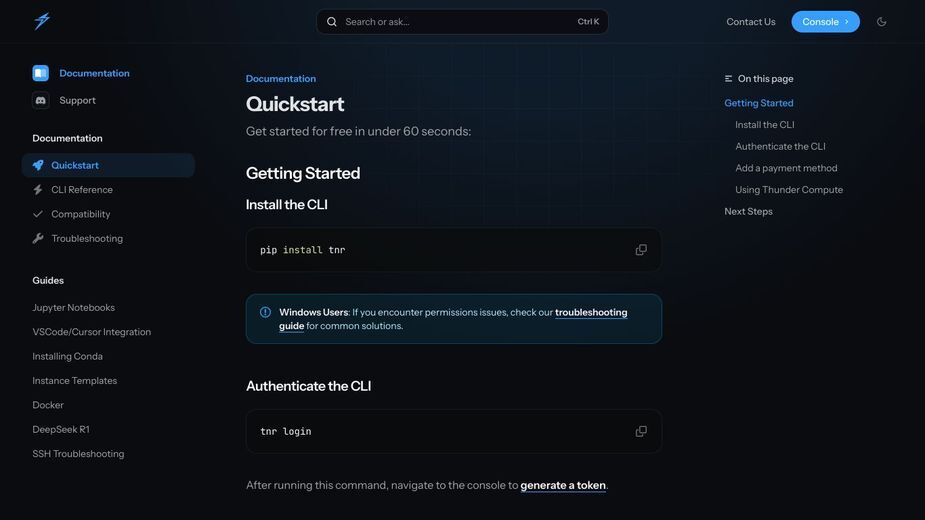Click the Documentation book icon
The height and width of the screenshot is (520, 925).
tap(41, 73)
